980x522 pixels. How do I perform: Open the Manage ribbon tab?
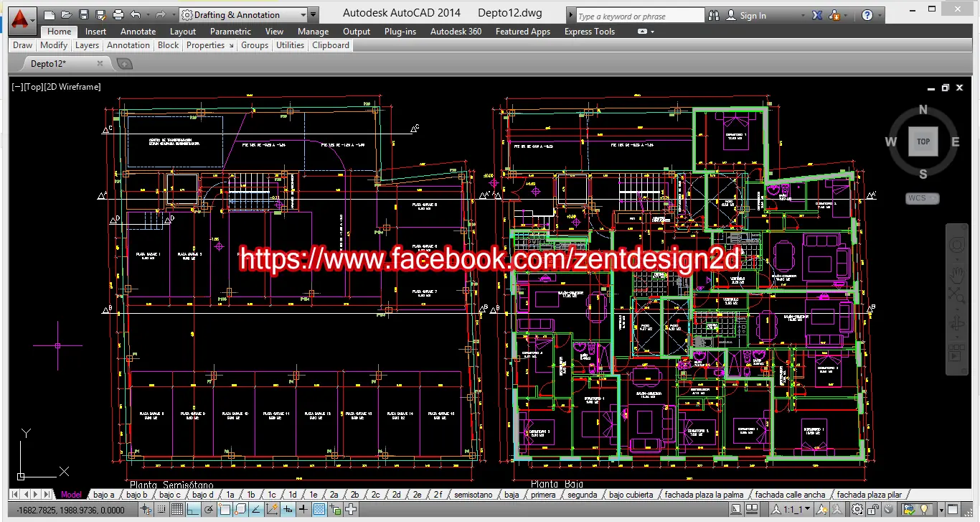click(x=313, y=32)
